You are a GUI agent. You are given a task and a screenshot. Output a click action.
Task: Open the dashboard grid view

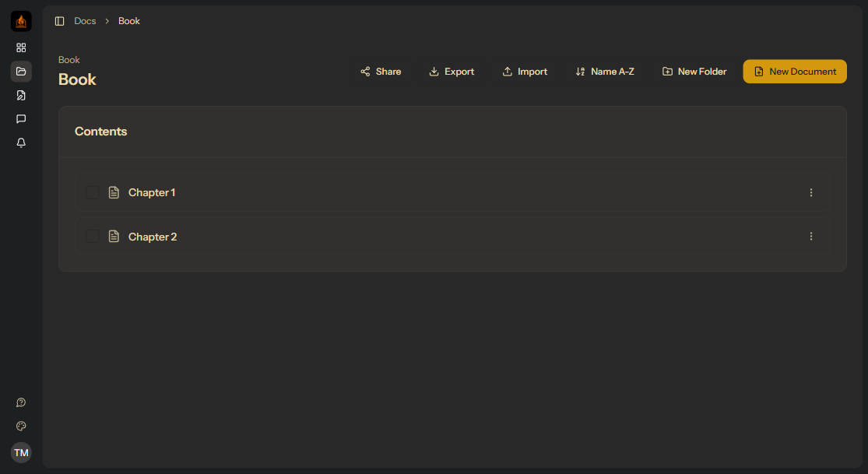point(21,47)
